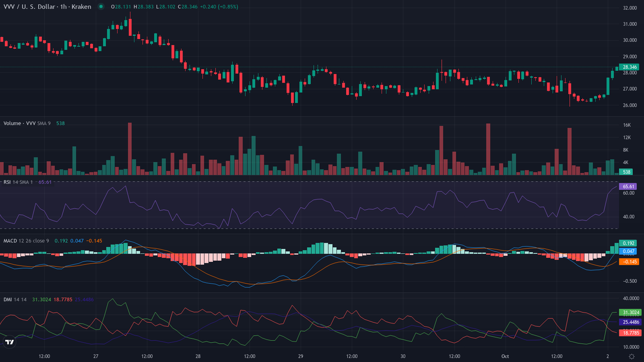Click the open value O28.131
644x362 pixels.
coord(121,6)
